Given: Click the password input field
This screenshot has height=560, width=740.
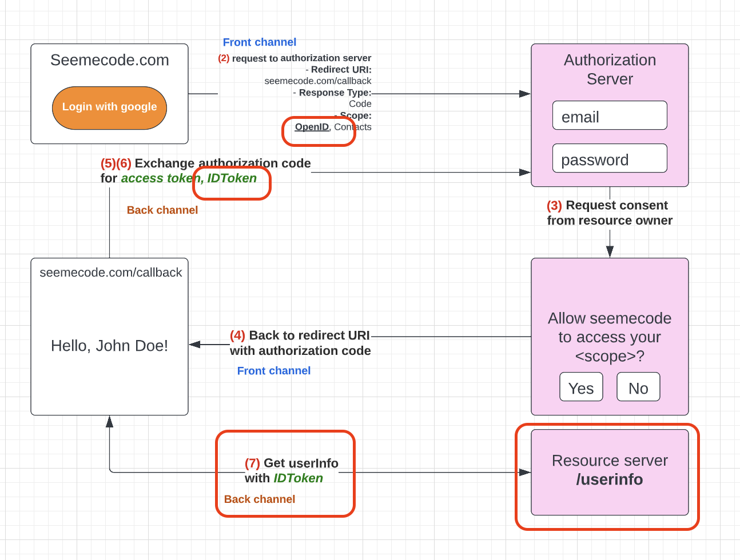Looking at the screenshot, I should (610, 158).
